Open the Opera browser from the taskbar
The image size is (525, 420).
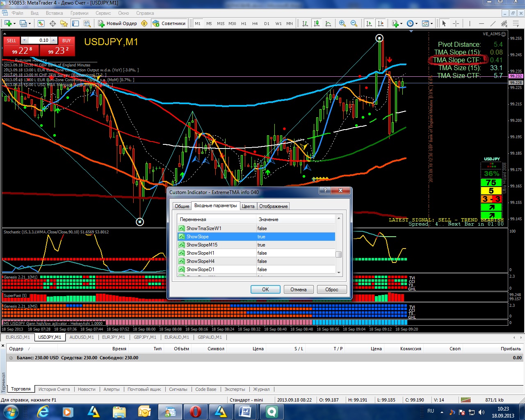196,411
